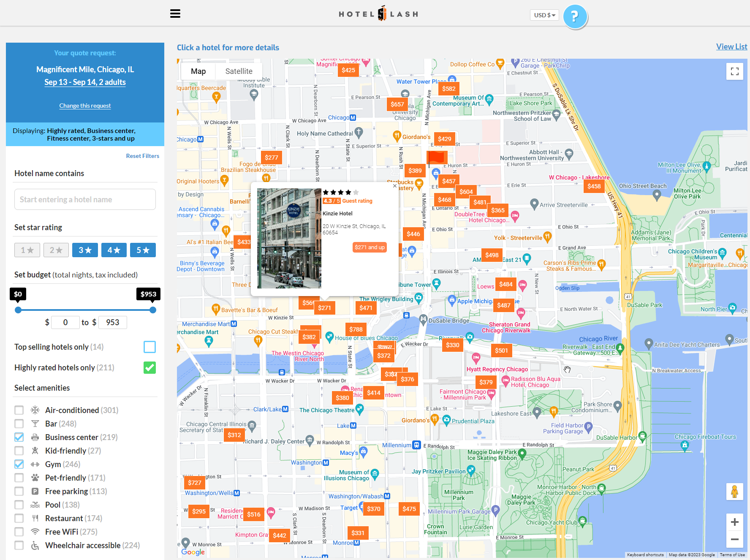Open the hamburger navigation menu

pos(175,13)
